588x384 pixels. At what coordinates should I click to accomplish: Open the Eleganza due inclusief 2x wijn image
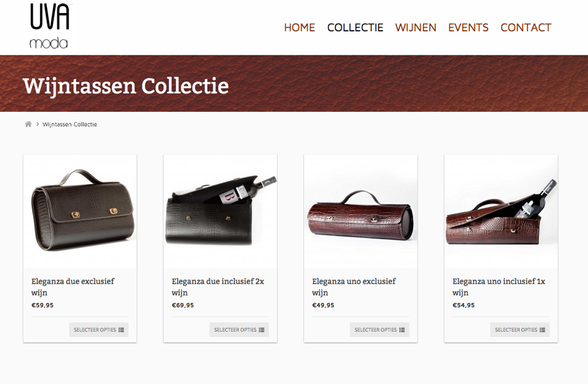pyautogui.click(x=220, y=212)
